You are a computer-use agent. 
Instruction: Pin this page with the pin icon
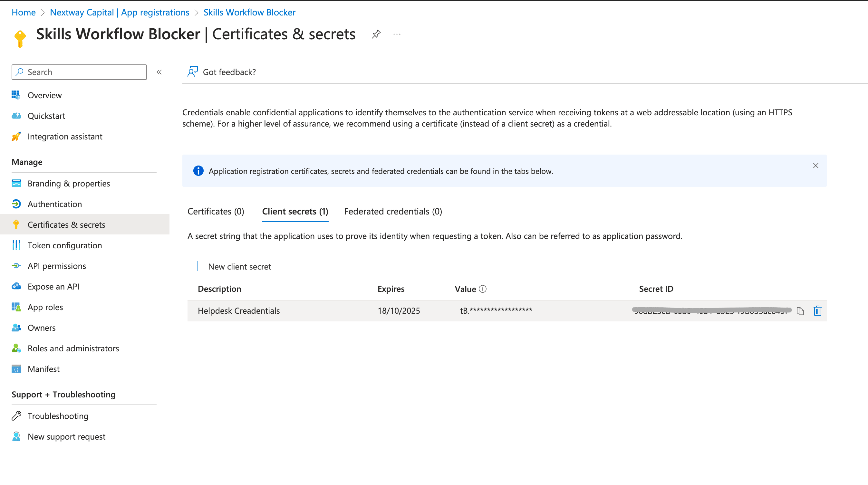tap(376, 34)
